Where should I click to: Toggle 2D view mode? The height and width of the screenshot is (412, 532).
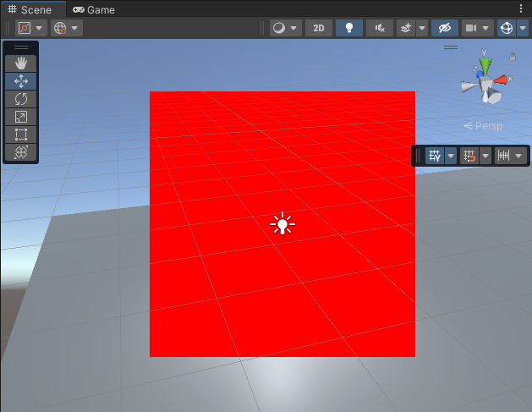pos(318,28)
